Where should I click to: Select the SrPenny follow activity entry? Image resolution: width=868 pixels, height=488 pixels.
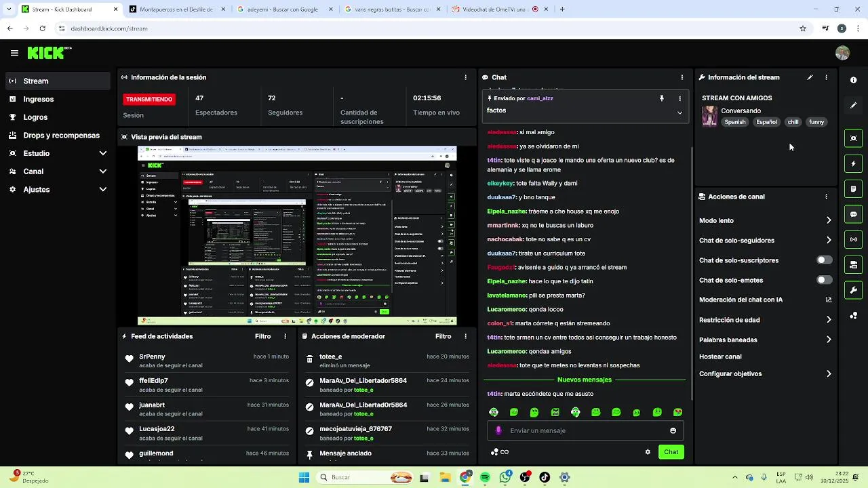point(207,361)
